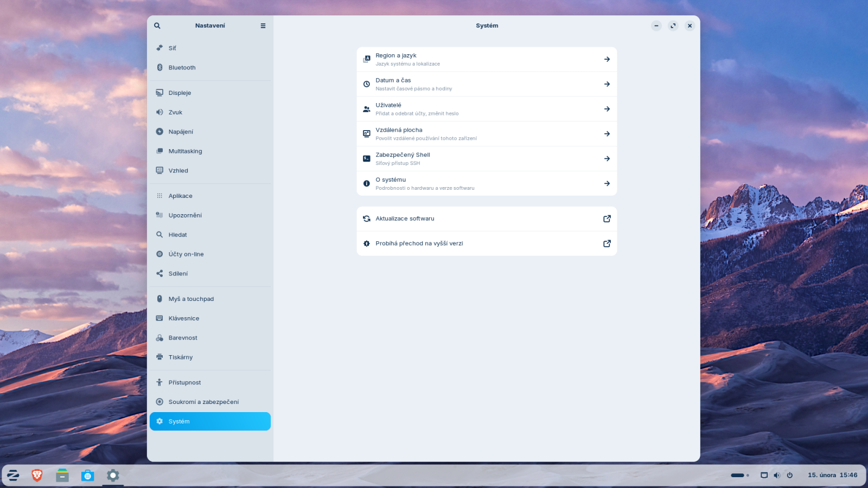Click the Vzdálená plocha screen icon
The image size is (868, 488).
click(367, 134)
